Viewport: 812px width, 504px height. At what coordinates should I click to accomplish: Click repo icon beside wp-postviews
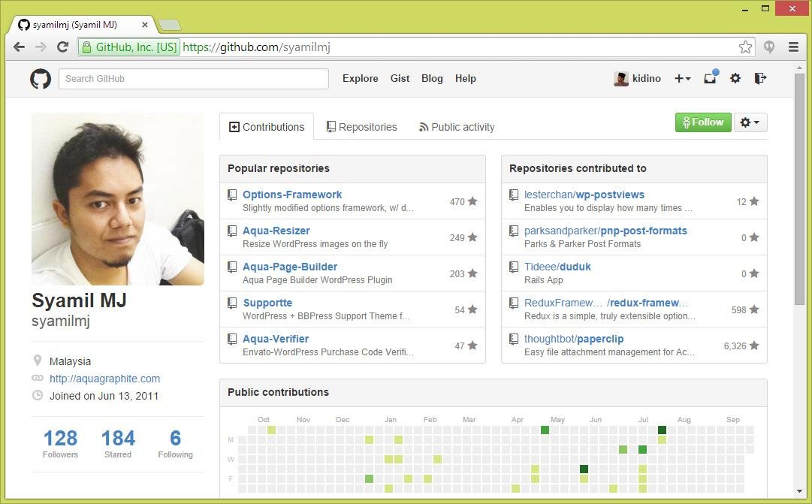(514, 195)
